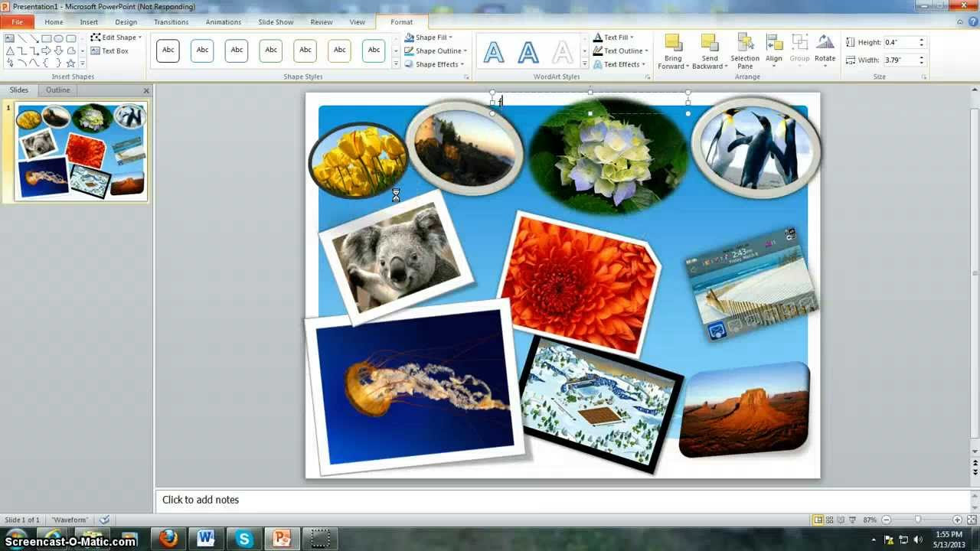
Task: Click the Send Backward icon
Action: [x=710, y=43]
